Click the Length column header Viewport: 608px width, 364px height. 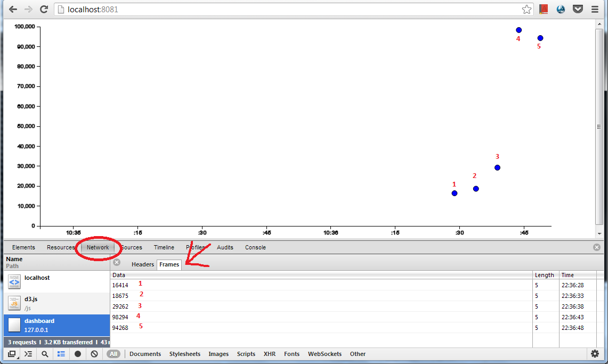click(x=546, y=275)
